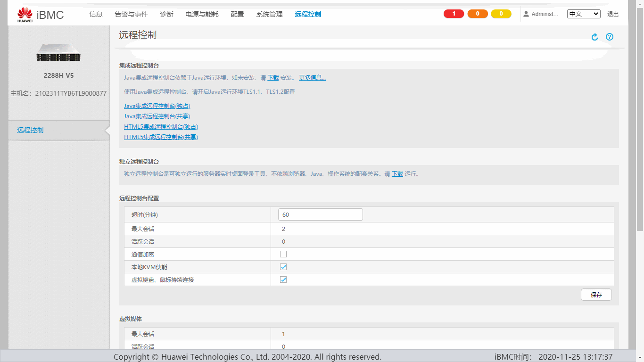The image size is (644, 362).
Task: Click the 保存 button
Action: [x=596, y=295]
